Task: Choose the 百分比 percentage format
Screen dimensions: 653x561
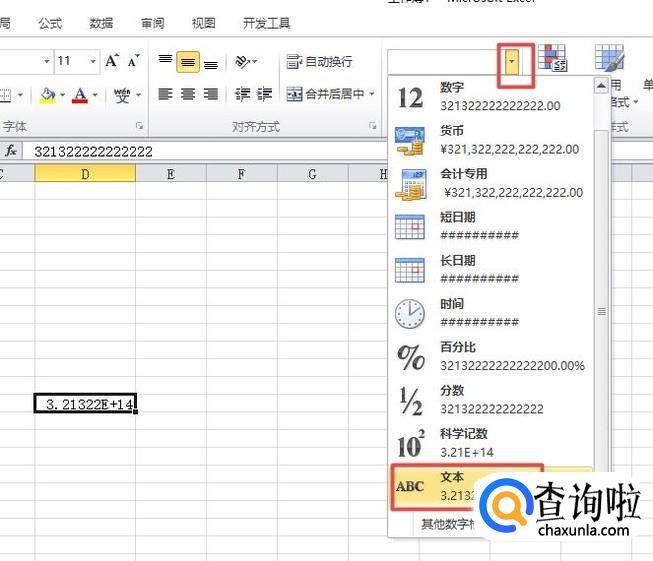Action: tap(491, 357)
